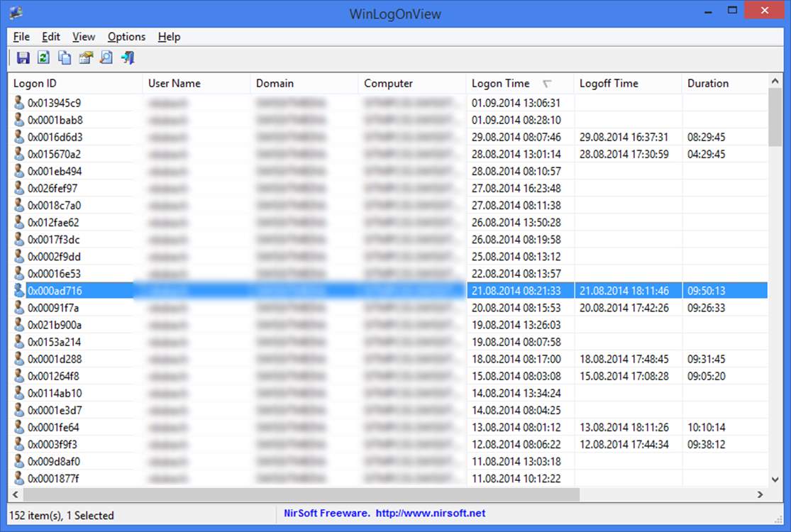Click the vertical scrollbar up arrow

coord(775,81)
